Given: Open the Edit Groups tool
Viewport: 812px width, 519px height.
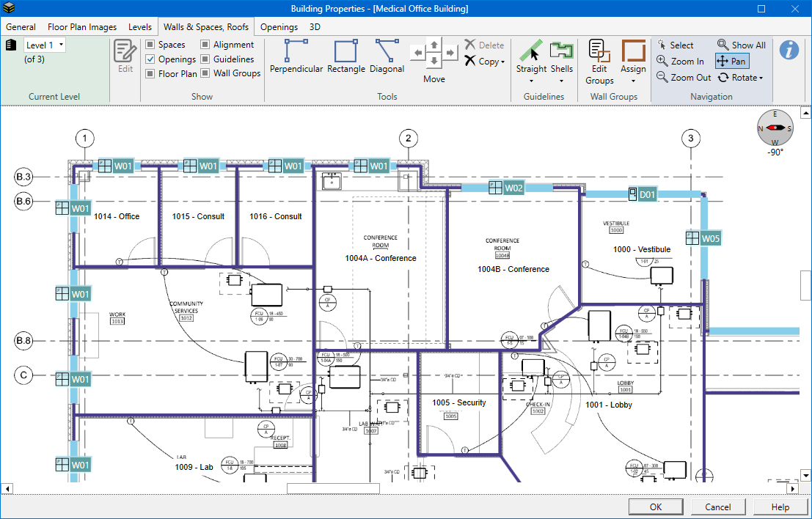Looking at the screenshot, I should click(x=600, y=62).
